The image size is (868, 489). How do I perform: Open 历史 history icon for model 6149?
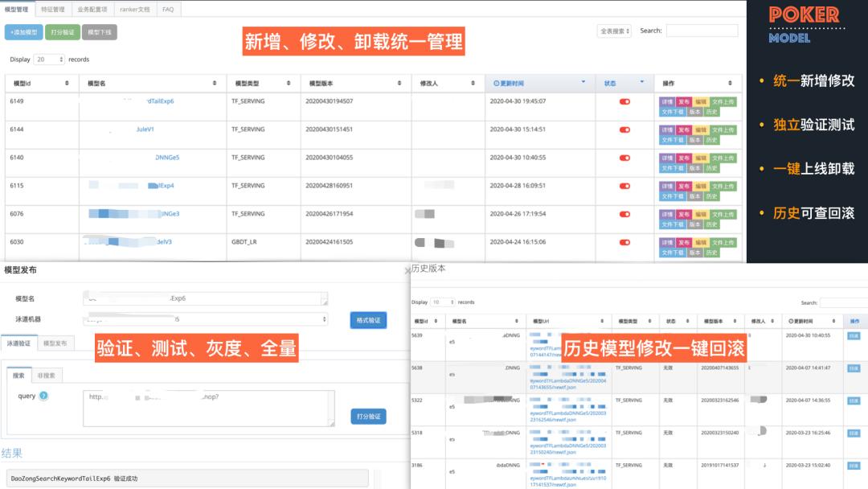point(711,109)
